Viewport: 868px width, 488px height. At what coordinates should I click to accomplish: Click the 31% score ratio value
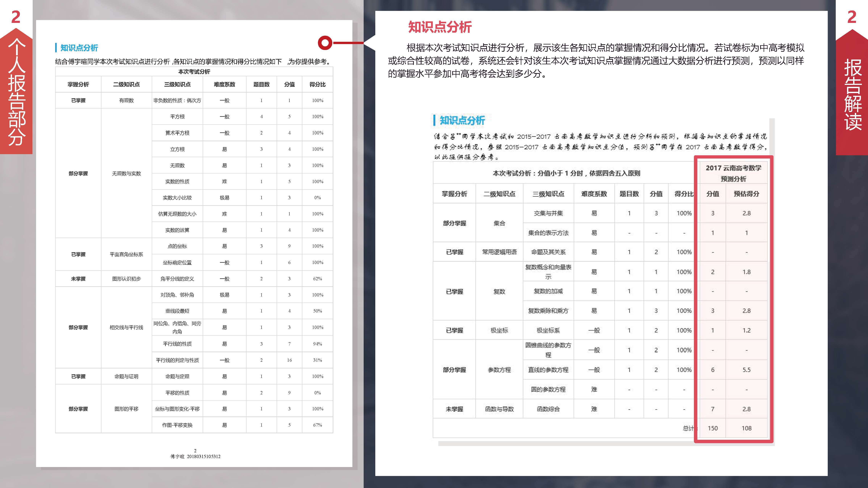[x=317, y=360]
